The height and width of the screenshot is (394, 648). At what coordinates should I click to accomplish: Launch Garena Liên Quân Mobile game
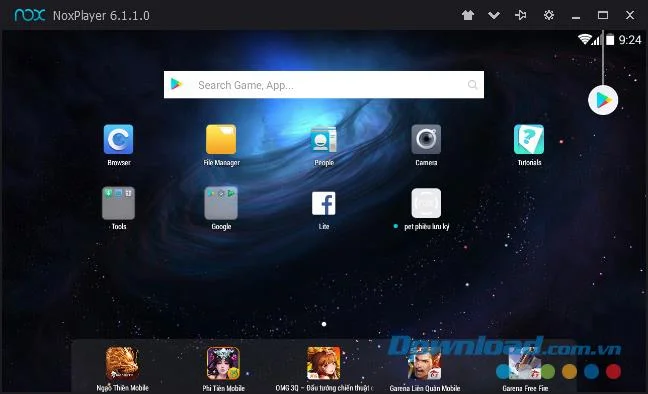424,364
